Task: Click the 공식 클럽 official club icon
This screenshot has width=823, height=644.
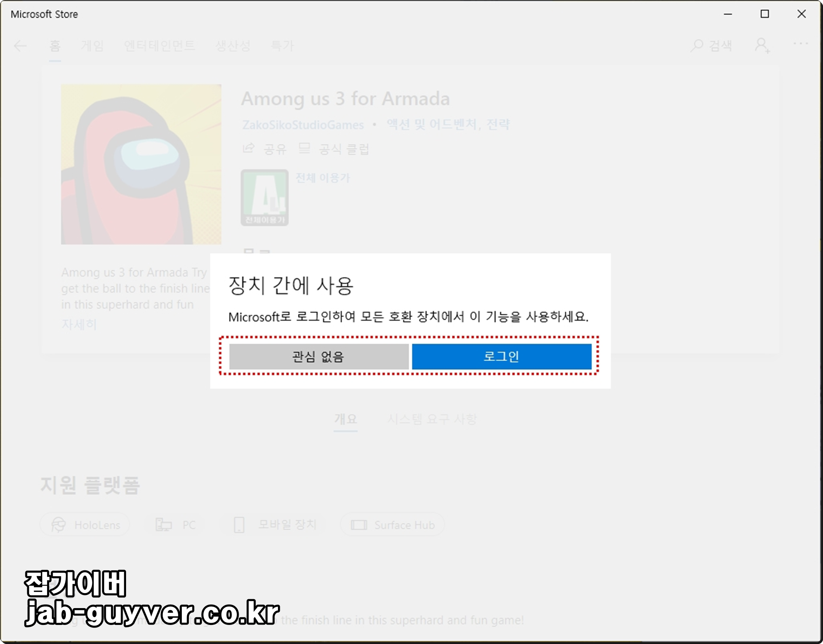Action: tap(305, 148)
